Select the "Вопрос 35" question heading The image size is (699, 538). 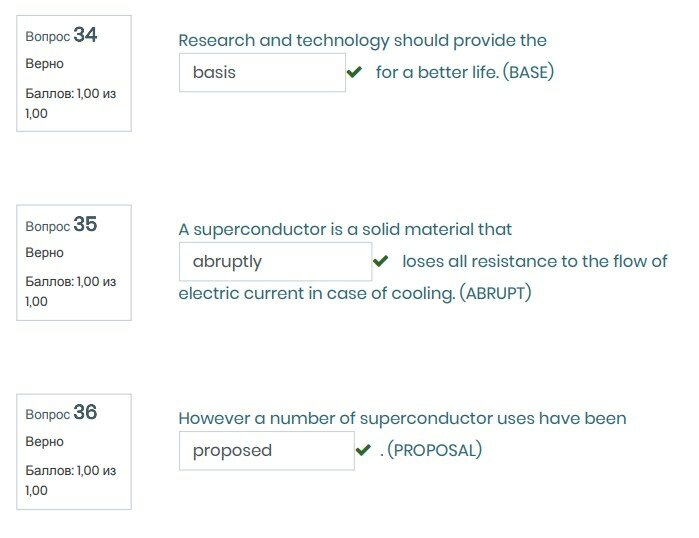(62, 225)
